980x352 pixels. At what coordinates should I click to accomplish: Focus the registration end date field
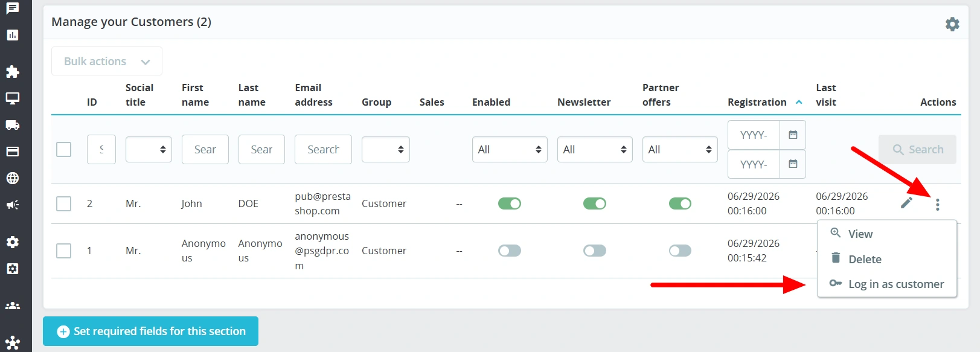click(754, 164)
